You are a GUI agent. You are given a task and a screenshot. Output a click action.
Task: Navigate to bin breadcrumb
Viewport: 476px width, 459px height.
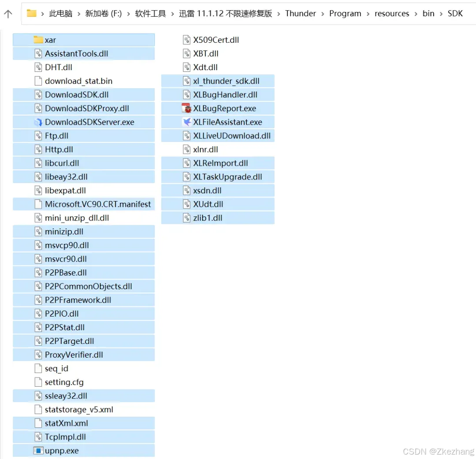(428, 13)
